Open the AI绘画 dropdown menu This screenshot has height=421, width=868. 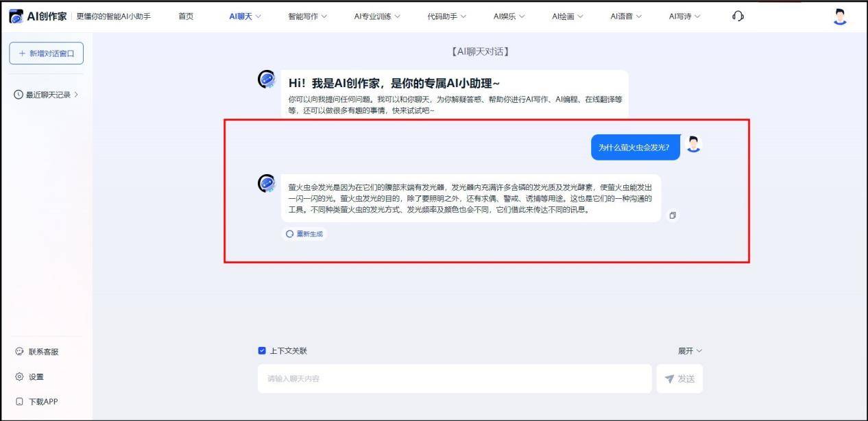click(x=567, y=16)
